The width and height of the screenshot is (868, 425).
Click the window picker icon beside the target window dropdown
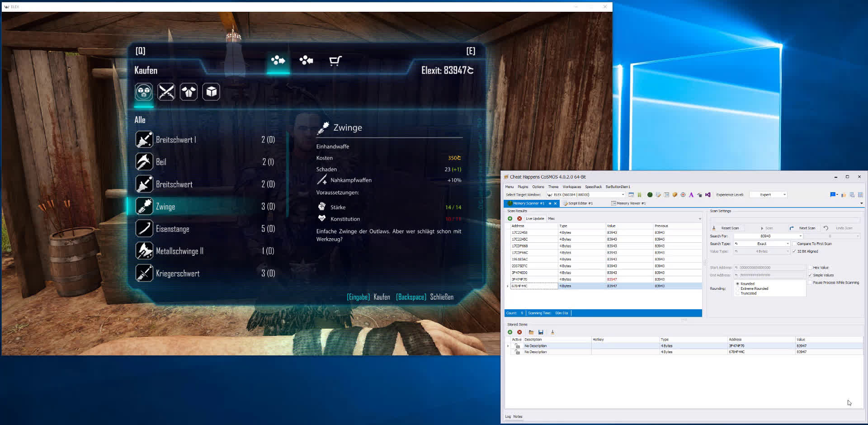pyautogui.click(x=631, y=195)
